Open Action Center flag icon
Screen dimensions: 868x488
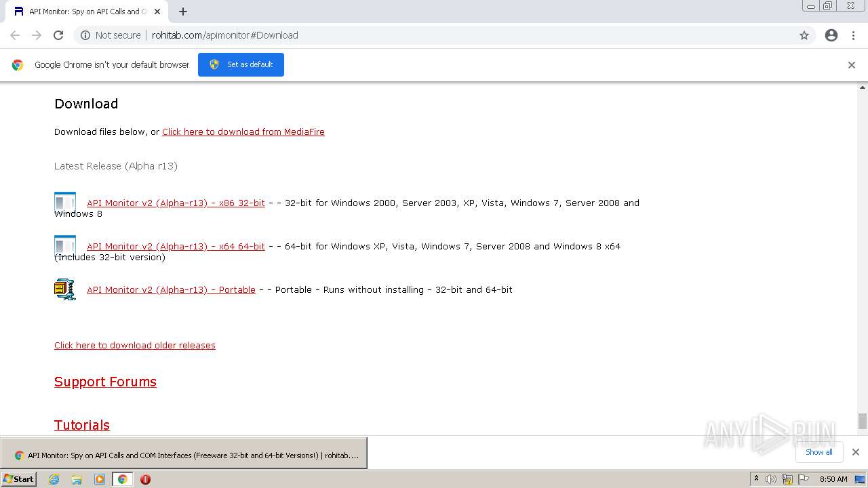click(x=804, y=479)
